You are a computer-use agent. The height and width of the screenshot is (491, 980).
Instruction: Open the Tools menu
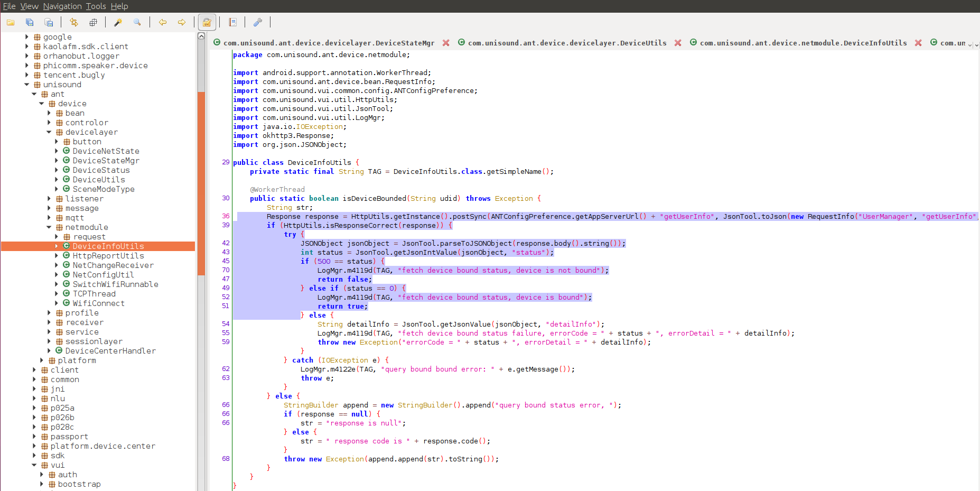coord(96,6)
